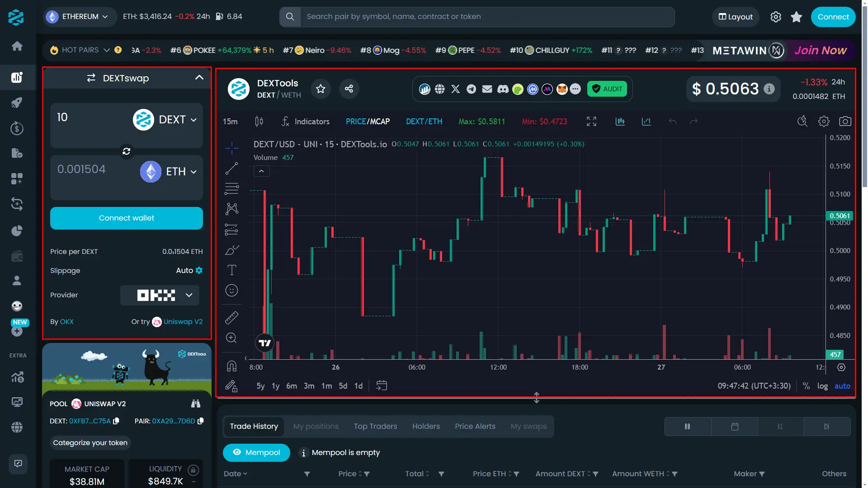The height and width of the screenshot is (488, 868).
Task: Select the chart zoom-in tool
Action: [x=231, y=338]
